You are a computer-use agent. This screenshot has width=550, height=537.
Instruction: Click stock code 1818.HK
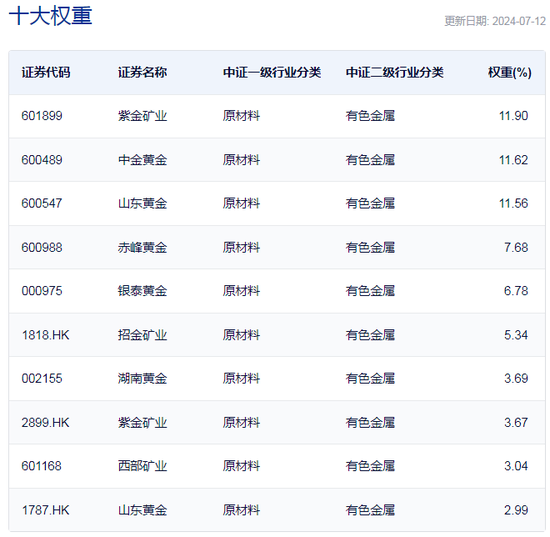[46, 335]
